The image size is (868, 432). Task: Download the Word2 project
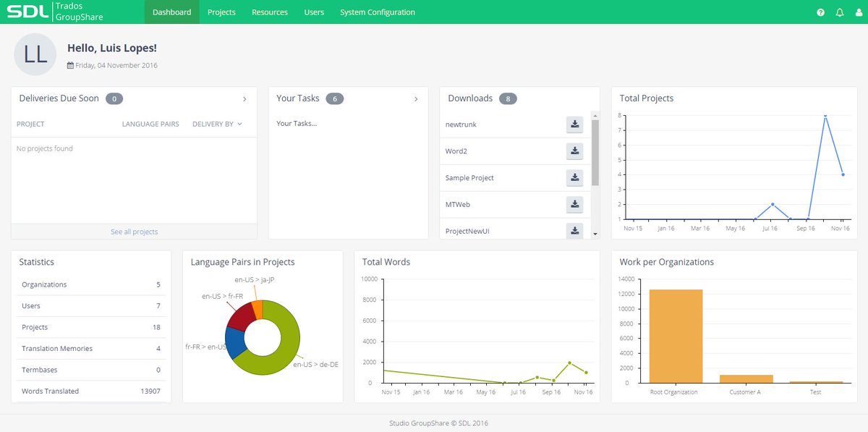574,151
